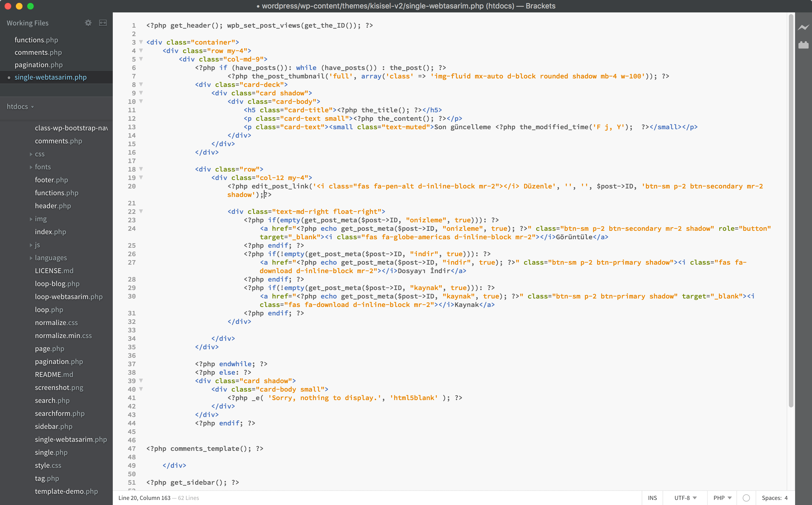Open the PHP language mode dropdown
812x505 pixels.
[722, 498]
